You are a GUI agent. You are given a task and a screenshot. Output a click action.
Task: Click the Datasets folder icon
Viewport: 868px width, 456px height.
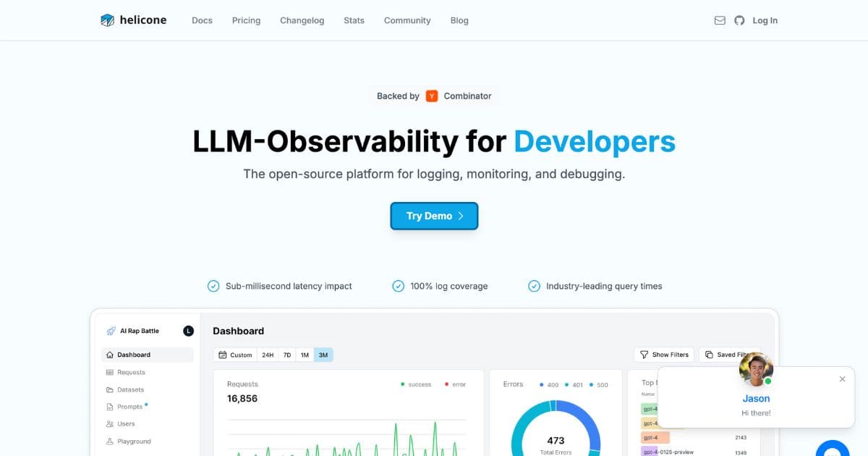pos(110,389)
